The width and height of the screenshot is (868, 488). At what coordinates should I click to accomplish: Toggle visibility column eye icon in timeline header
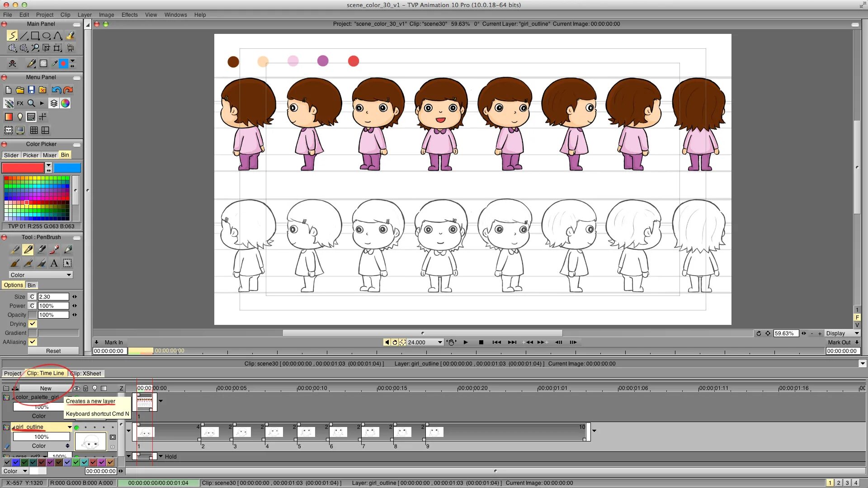pyautogui.click(x=76, y=389)
